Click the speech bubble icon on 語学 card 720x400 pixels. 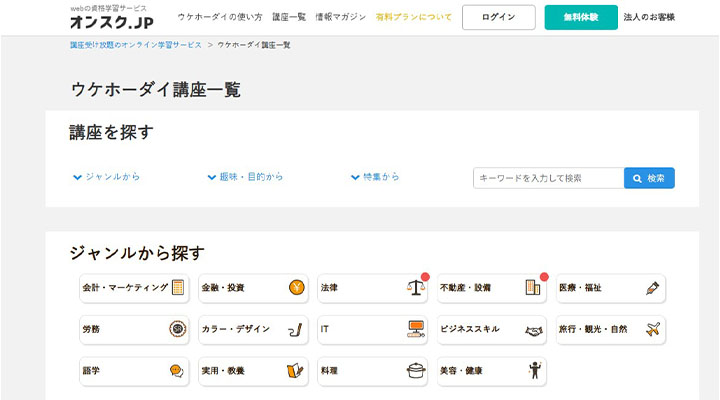click(177, 371)
